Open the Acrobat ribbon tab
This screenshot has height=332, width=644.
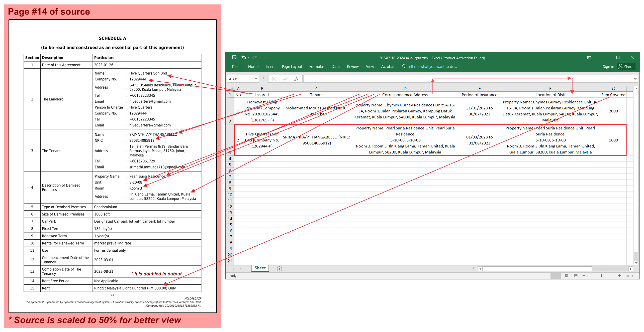(x=388, y=67)
